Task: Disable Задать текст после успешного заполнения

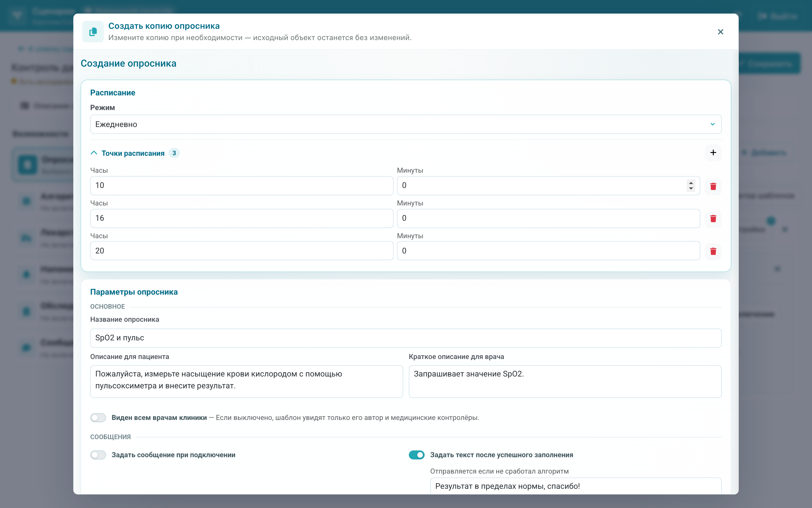Action: (x=416, y=455)
